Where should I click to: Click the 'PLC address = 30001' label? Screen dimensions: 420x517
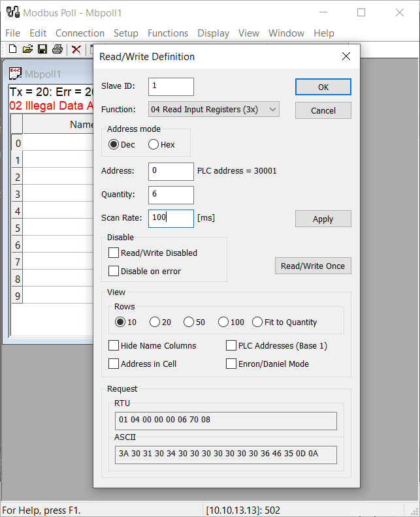pos(237,171)
